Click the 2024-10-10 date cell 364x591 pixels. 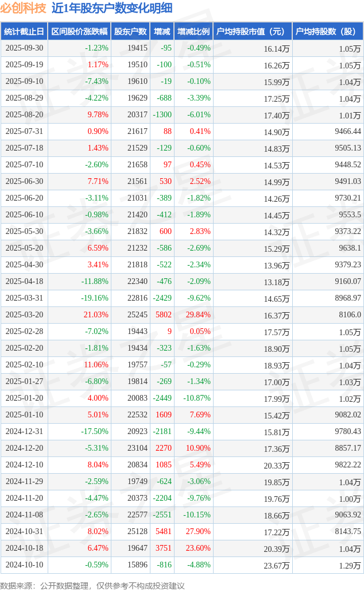tap(24, 565)
